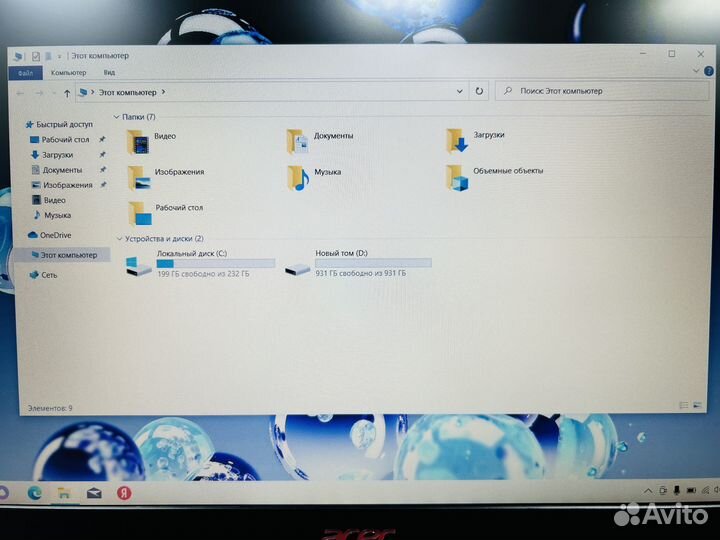Image resolution: width=720 pixels, height=540 pixels.
Task: Open the Загрузки folder in the main pane
Action: 475,140
